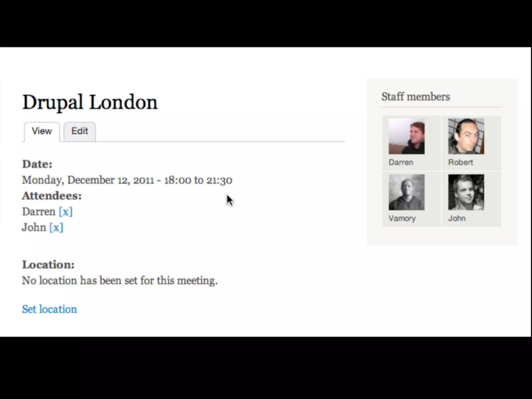Select Vamory's staff photo
Viewport: 532px width, 399px height.
click(407, 192)
